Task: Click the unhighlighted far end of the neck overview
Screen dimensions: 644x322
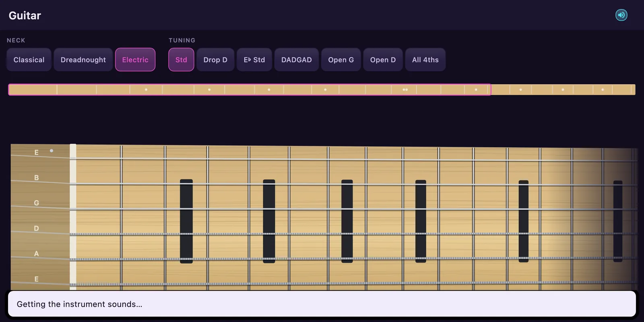Action: [x=563, y=89]
